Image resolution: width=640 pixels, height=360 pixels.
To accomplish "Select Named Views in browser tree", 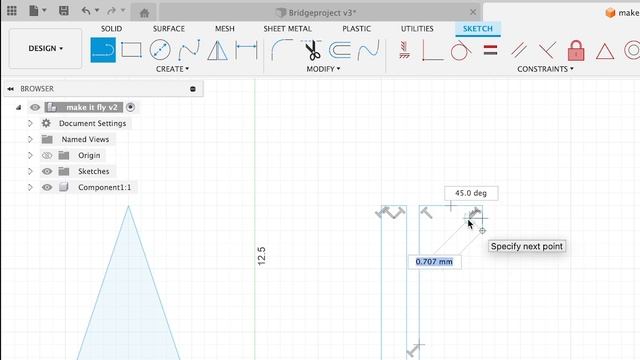I will [x=85, y=140].
